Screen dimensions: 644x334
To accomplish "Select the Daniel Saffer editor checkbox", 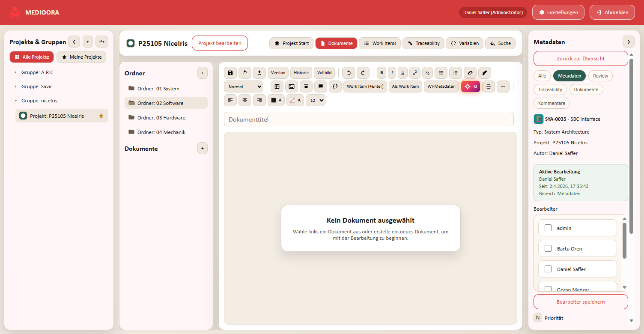I will 548,269.
